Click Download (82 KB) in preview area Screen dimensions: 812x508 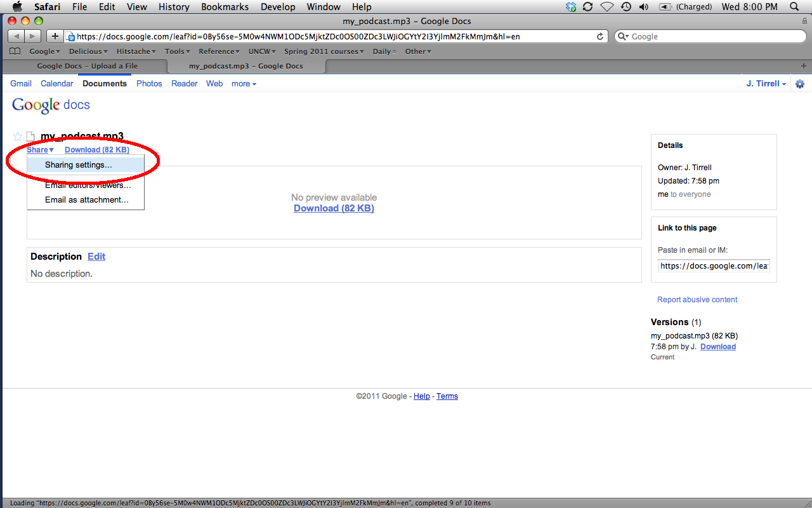point(334,208)
